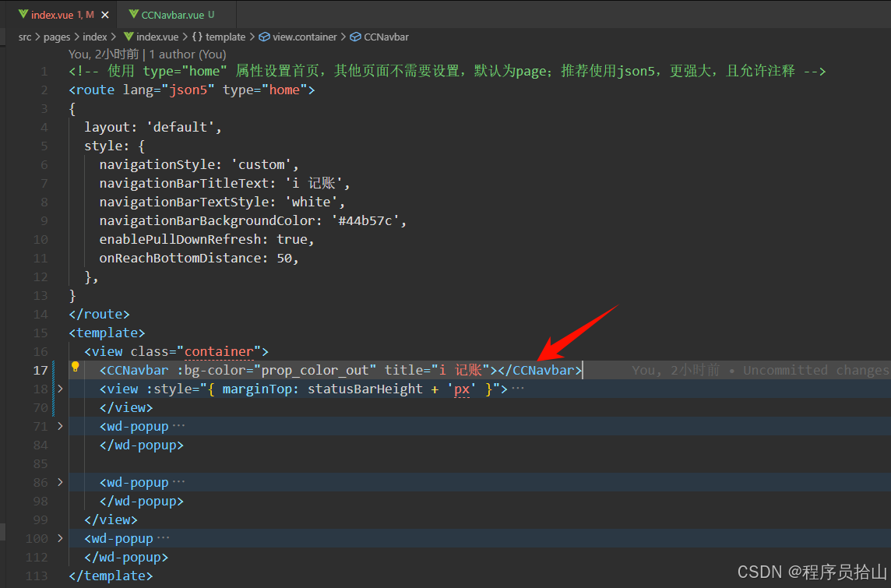
Task: Open the src breadcrumb
Action: (24, 37)
